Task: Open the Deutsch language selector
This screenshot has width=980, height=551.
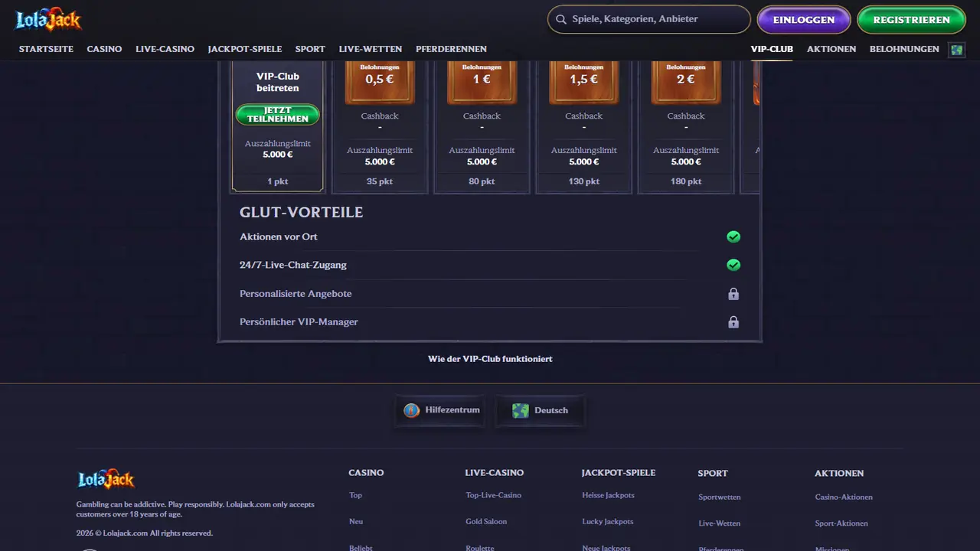Action: [540, 410]
